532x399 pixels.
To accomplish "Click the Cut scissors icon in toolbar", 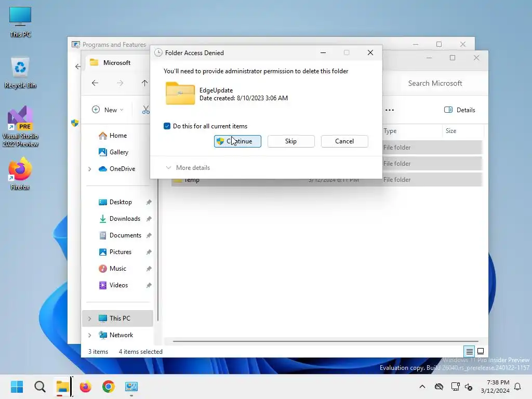I will pos(146,110).
